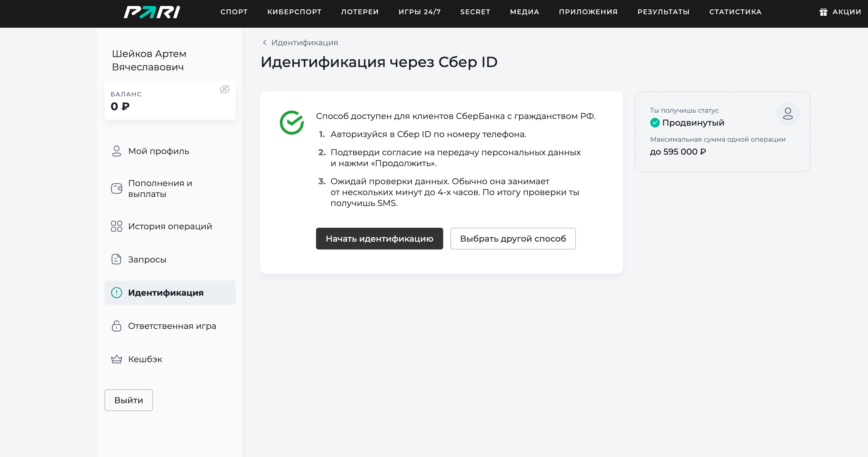The image size is (868, 457).
Task: Click the grid icon for История операций
Action: [x=116, y=226]
